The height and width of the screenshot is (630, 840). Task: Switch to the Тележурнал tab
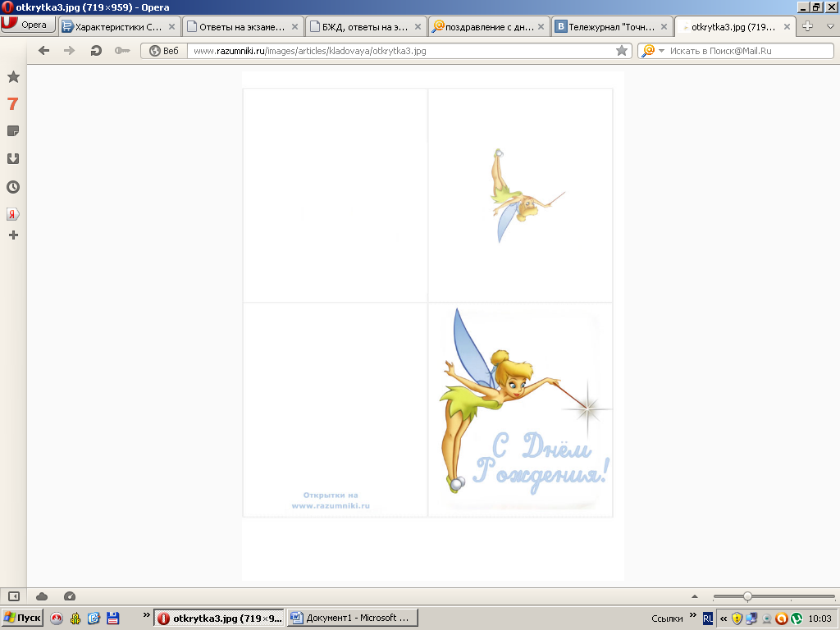click(x=612, y=27)
